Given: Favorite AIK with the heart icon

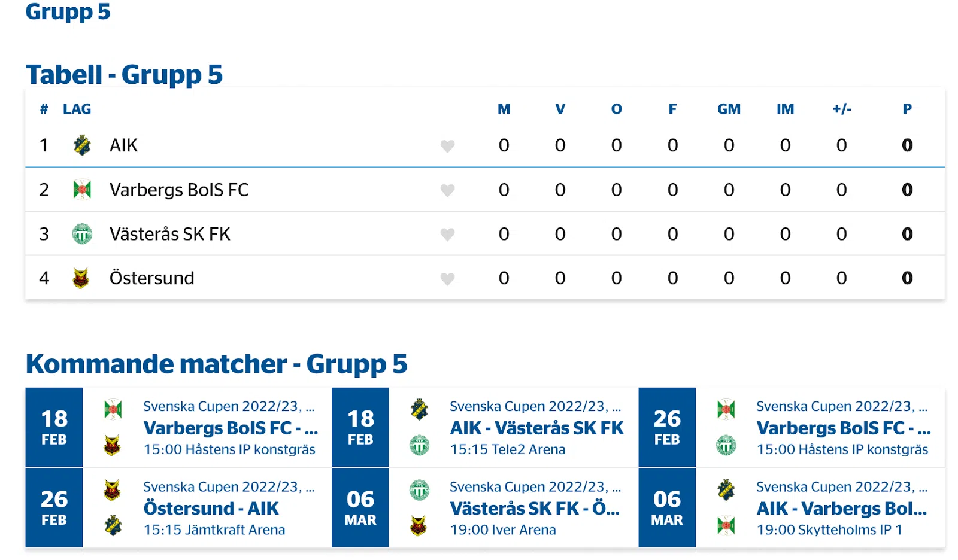Looking at the screenshot, I should [x=447, y=146].
